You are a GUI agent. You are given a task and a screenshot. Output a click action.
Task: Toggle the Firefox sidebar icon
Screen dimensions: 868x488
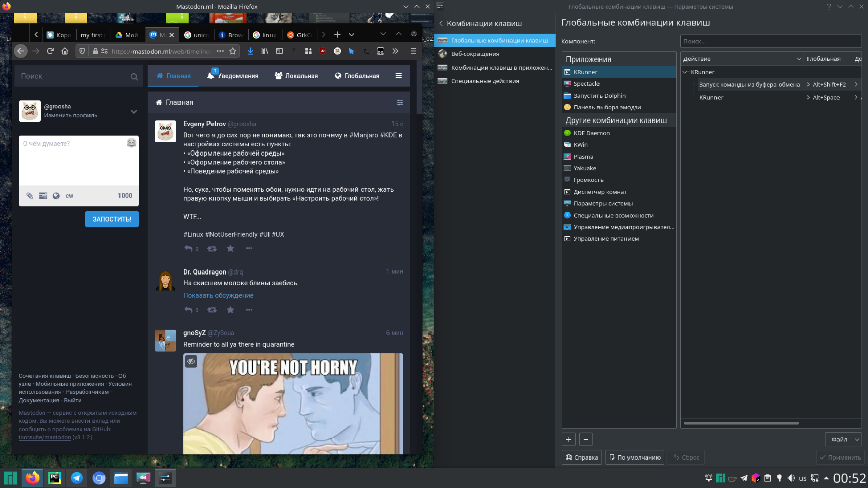pos(279,51)
